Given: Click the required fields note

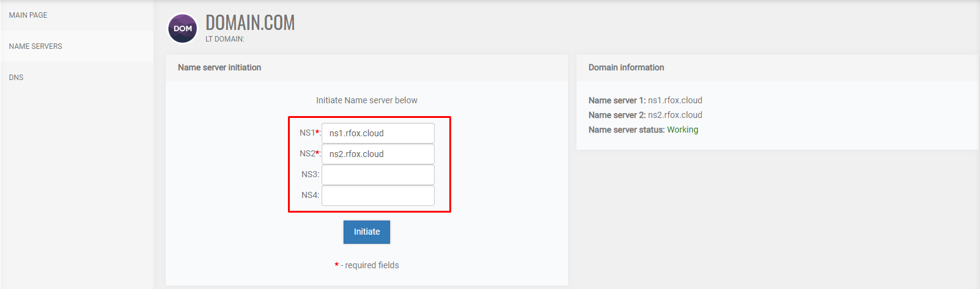Looking at the screenshot, I should point(367,265).
